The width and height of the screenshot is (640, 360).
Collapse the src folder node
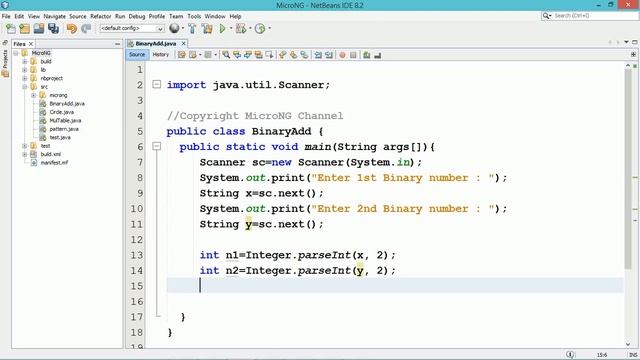coord(24,87)
